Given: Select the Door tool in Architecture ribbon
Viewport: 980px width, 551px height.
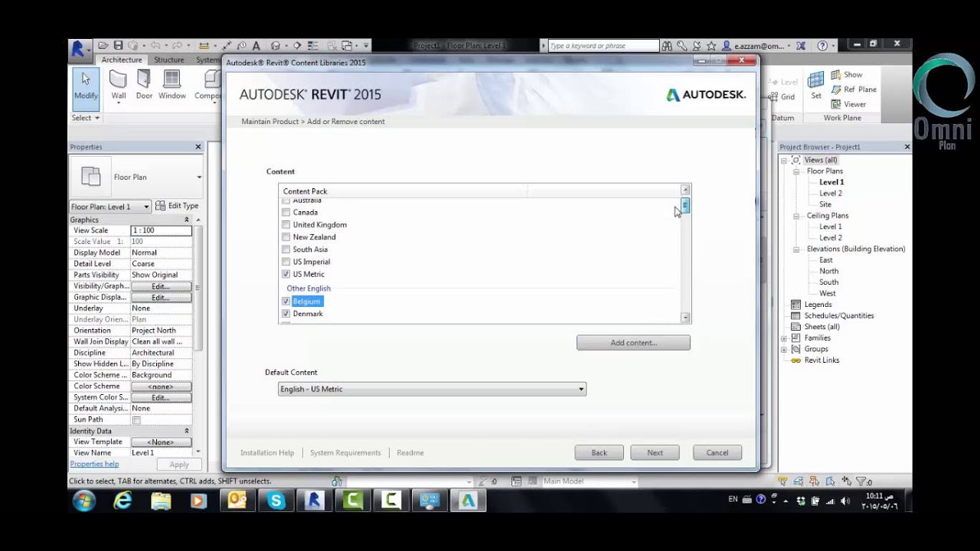Looking at the screenshot, I should (x=144, y=85).
